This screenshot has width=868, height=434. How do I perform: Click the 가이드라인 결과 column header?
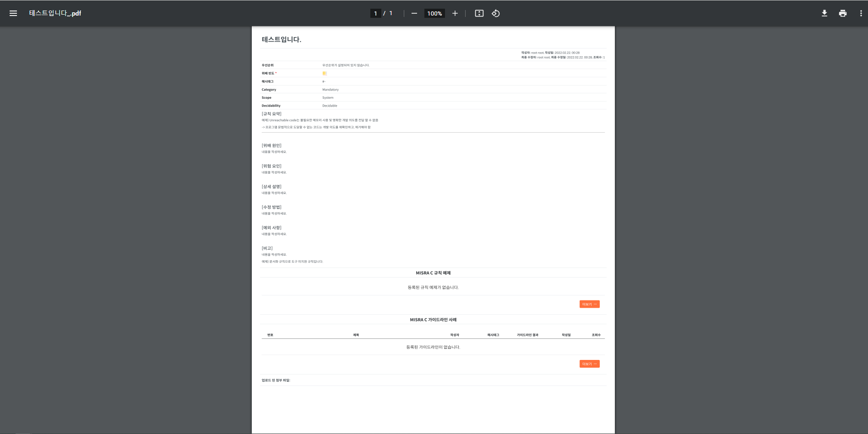click(x=527, y=335)
